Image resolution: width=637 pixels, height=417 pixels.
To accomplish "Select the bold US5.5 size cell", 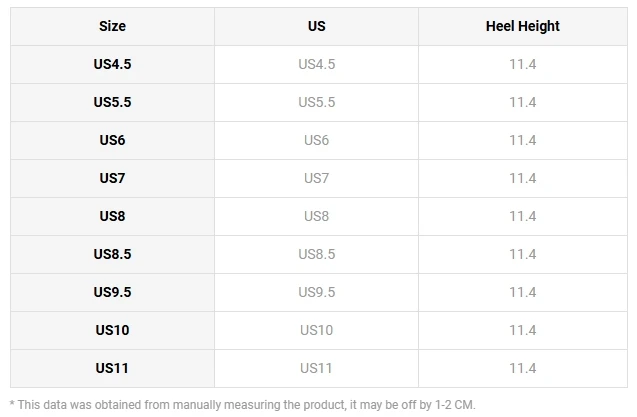I will coord(112,102).
